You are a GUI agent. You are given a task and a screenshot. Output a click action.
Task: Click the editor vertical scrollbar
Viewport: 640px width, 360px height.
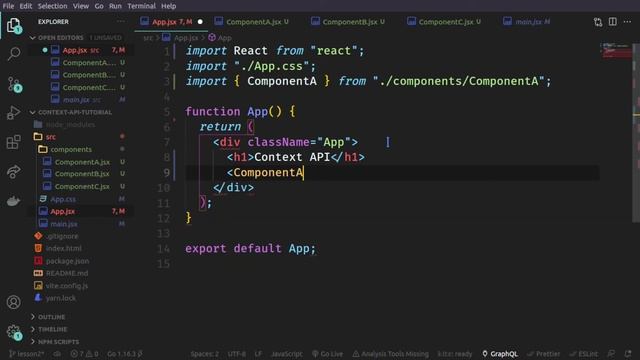click(636, 133)
